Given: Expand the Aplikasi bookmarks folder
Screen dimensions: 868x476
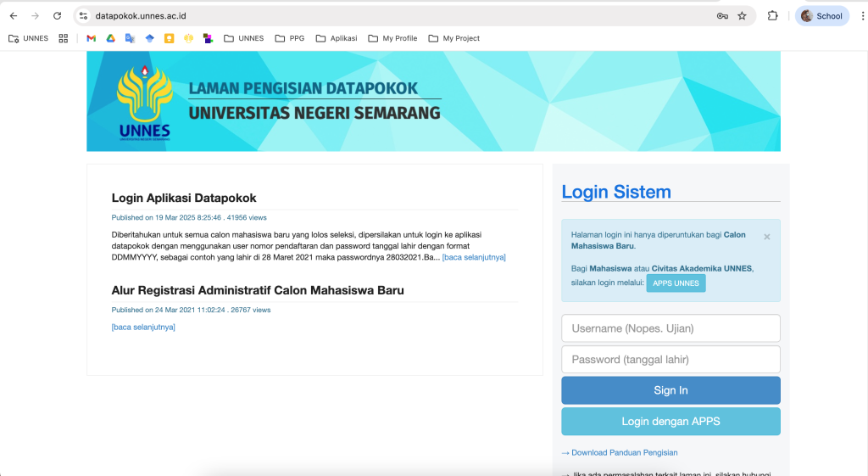Looking at the screenshot, I should coord(336,38).
